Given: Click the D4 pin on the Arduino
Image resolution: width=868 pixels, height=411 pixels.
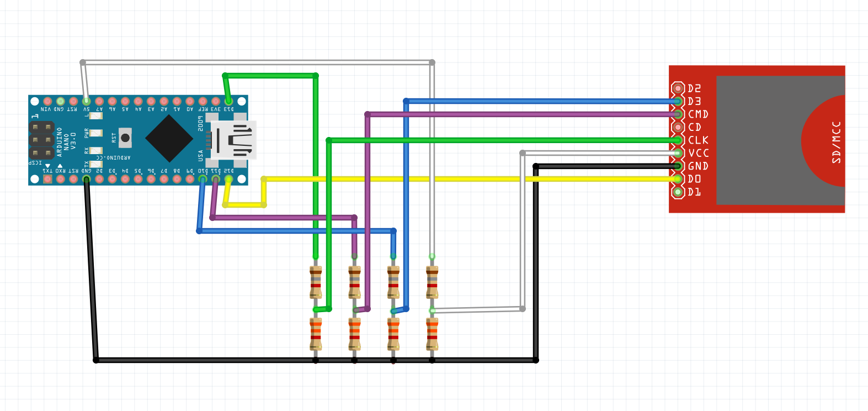Looking at the screenshot, I should (x=125, y=179).
